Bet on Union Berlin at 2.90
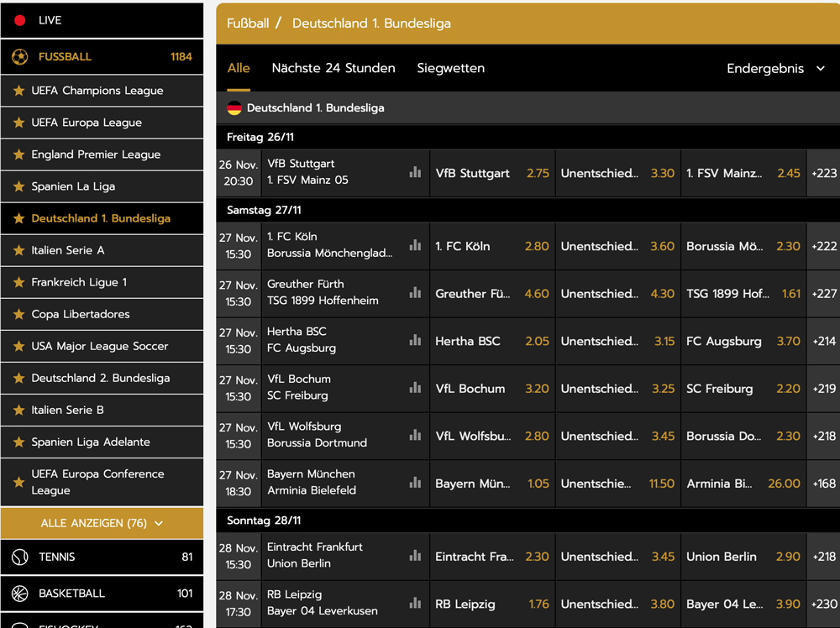The height and width of the screenshot is (628, 840). coord(743,557)
